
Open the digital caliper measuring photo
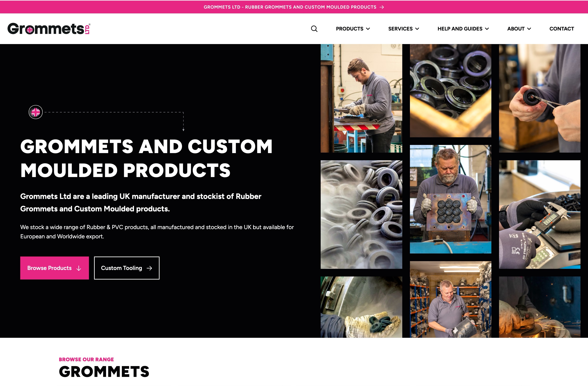pyautogui.click(x=540, y=214)
